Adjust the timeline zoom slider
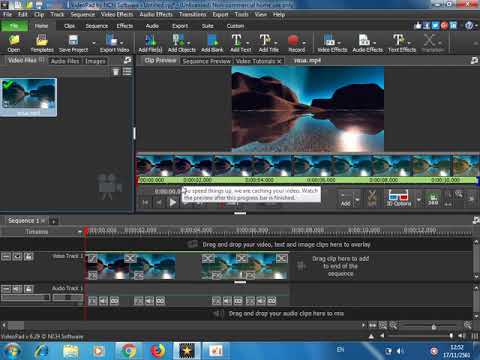480x360 pixels. click(x=433, y=326)
